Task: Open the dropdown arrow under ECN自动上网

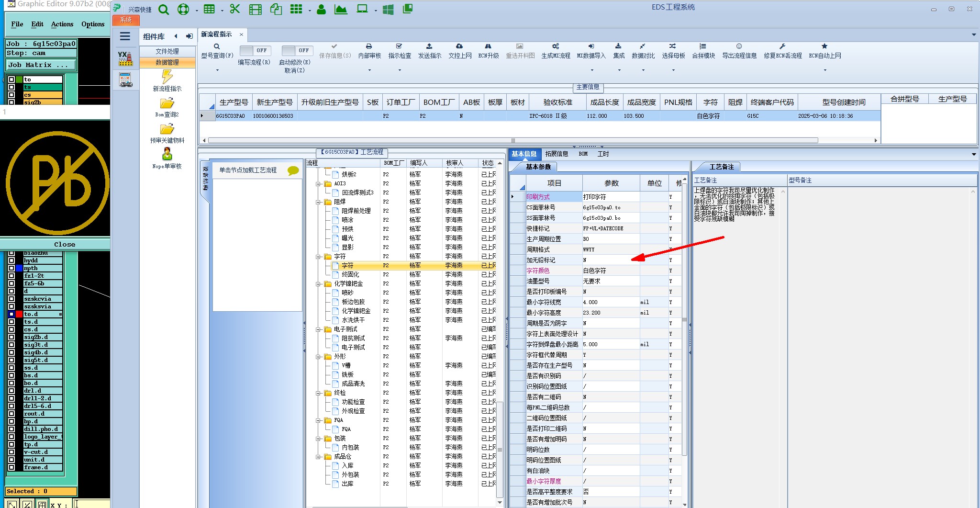Action: pyautogui.click(x=825, y=70)
